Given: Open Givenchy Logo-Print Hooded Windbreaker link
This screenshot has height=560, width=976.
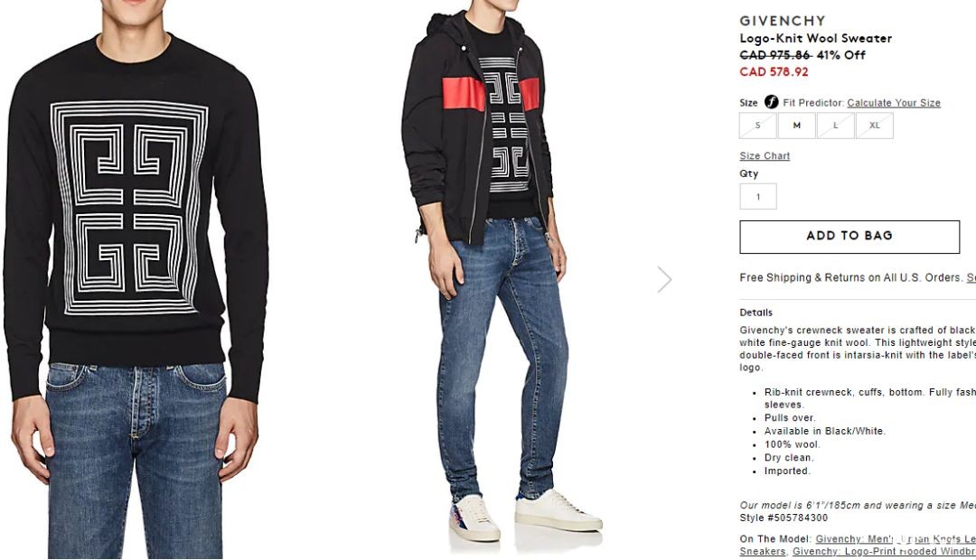Looking at the screenshot, I should click(x=884, y=551).
